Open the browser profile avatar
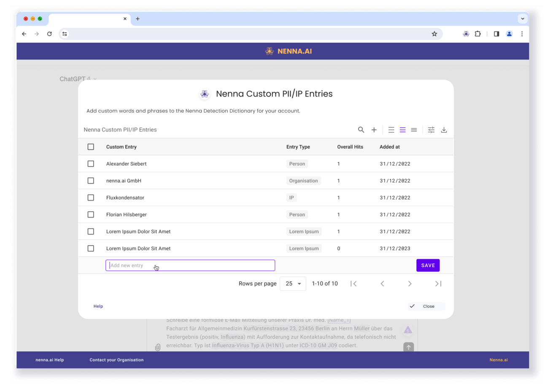Screen dimensions: 545x392 [x=509, y=34]
